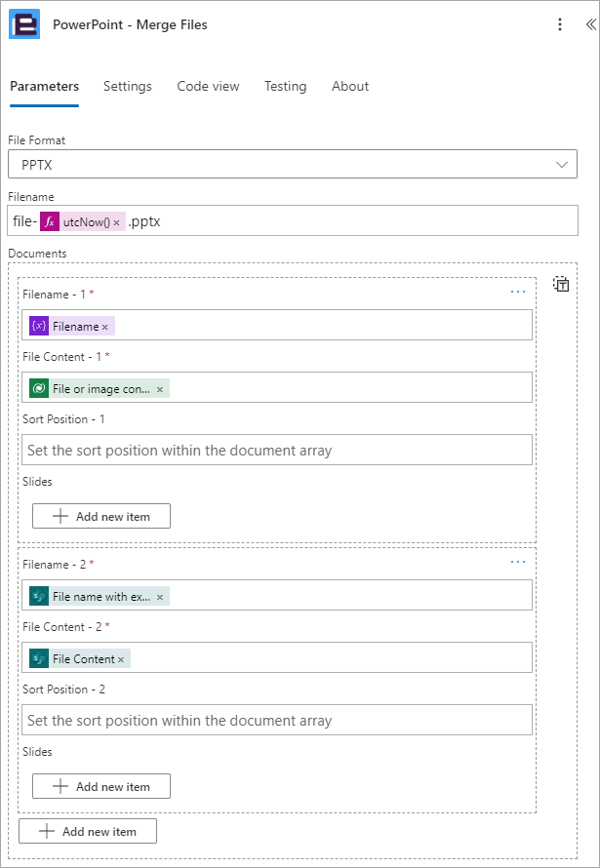Click the Sort Position - 1 input field
This screenshot has width=600, height=868.
point(277,450)
